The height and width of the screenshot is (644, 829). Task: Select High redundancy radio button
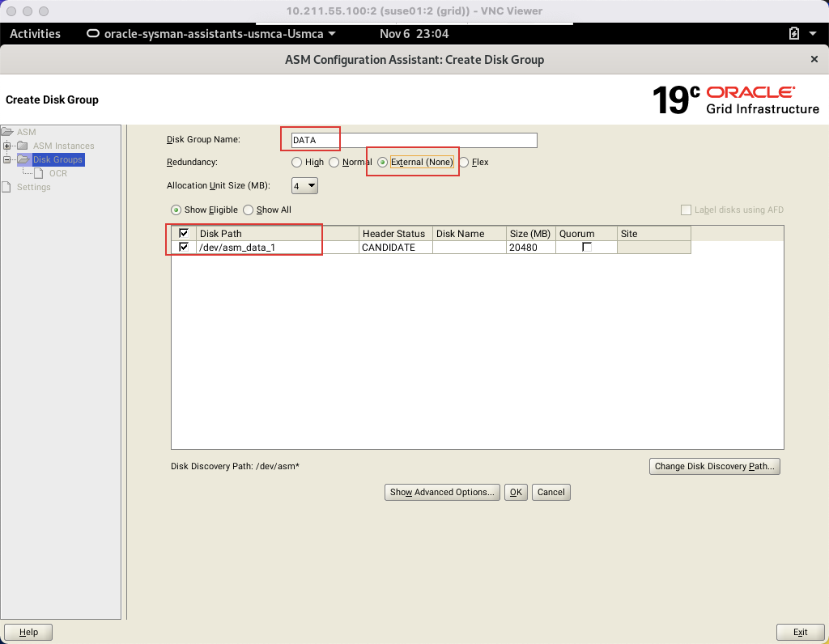click(296, 162)
